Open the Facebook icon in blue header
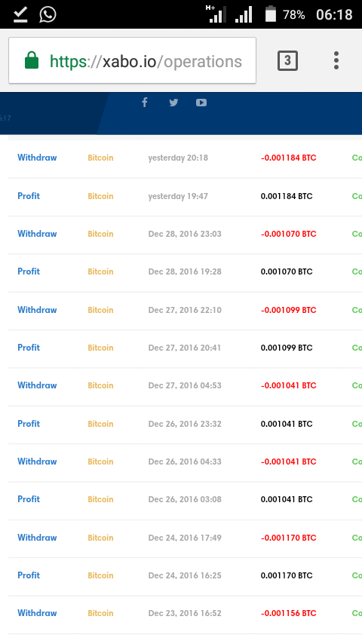The image size is (362, 644). pos(145,103)
